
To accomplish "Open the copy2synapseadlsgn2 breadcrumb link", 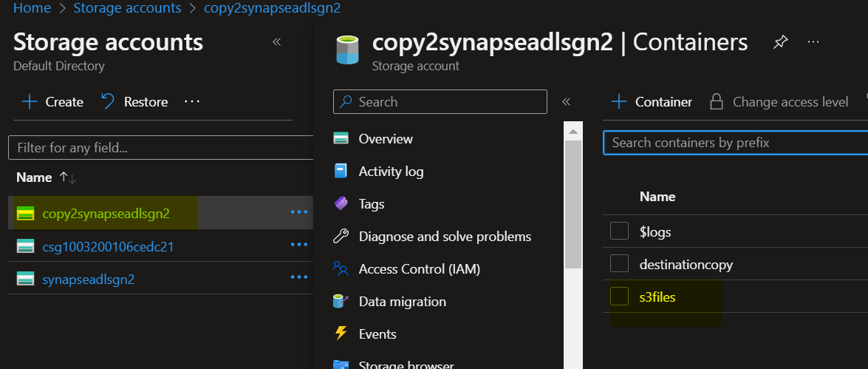I will point(273,7).
